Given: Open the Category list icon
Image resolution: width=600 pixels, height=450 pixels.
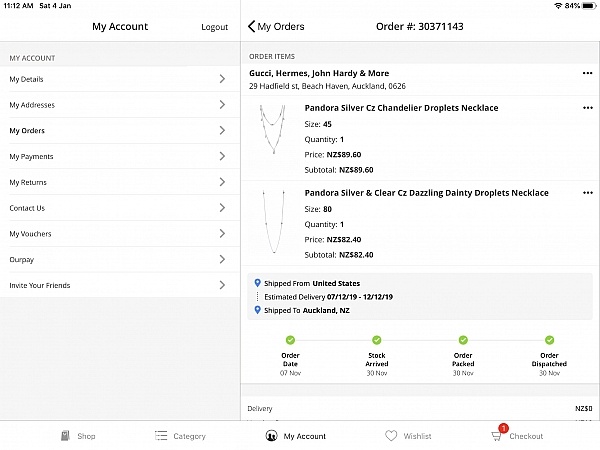Looking at the screenshot, I should (161, 436).
